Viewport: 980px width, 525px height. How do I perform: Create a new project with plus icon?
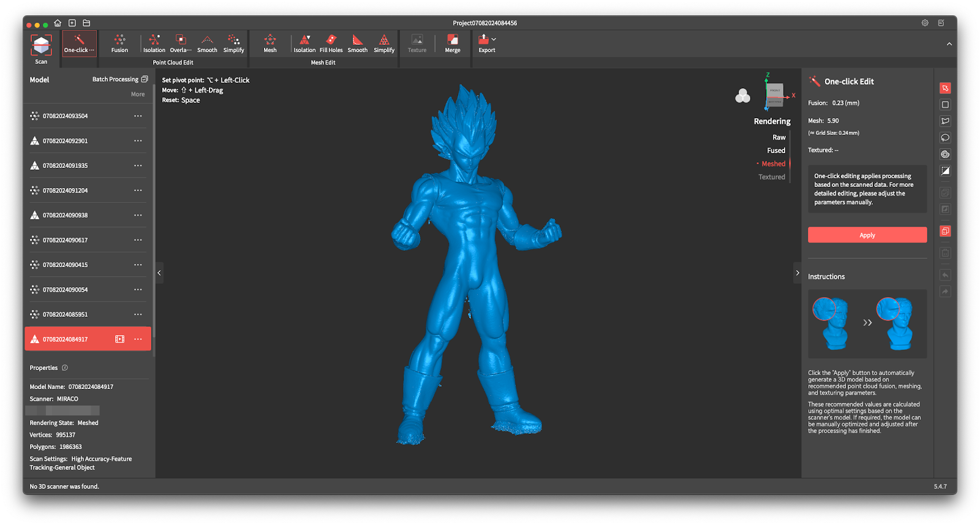72,23
